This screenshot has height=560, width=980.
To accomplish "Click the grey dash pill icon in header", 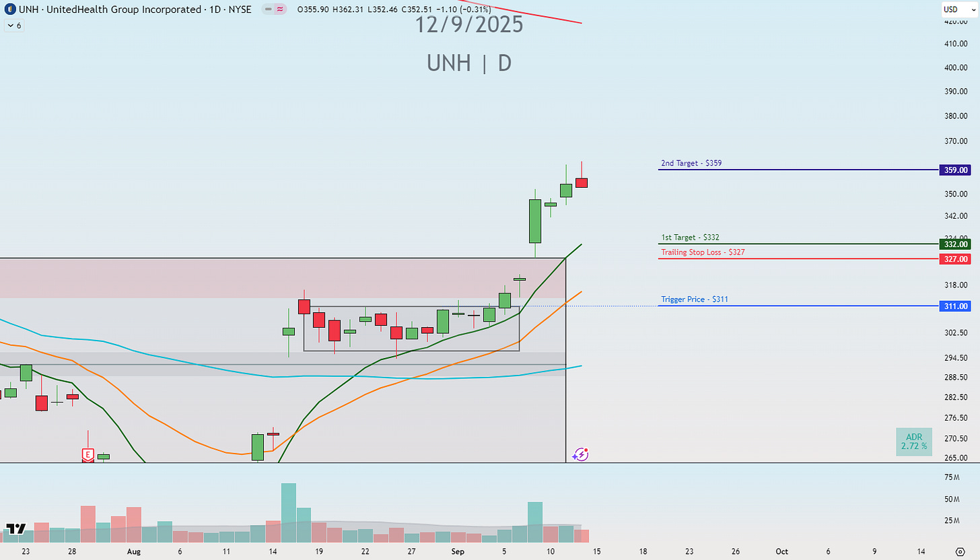I will (x=269, y=9).
